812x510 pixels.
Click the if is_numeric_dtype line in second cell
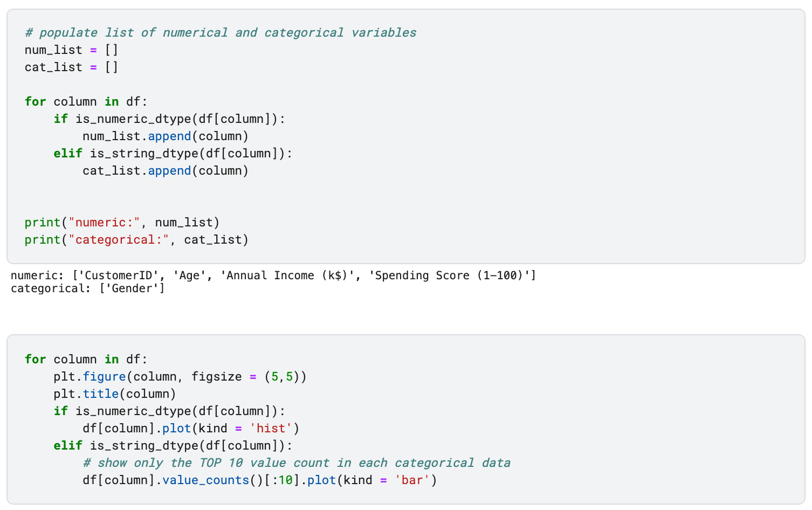(x=169, y=411)
